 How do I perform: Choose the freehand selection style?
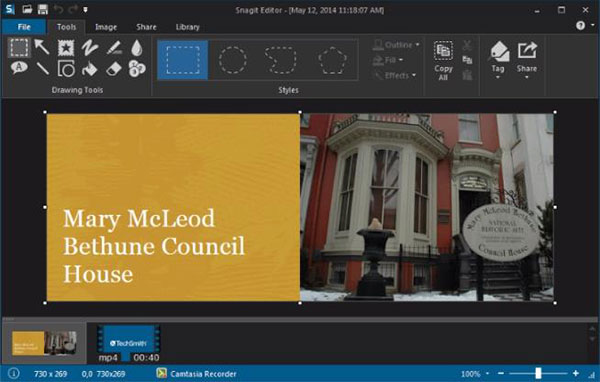281,60
